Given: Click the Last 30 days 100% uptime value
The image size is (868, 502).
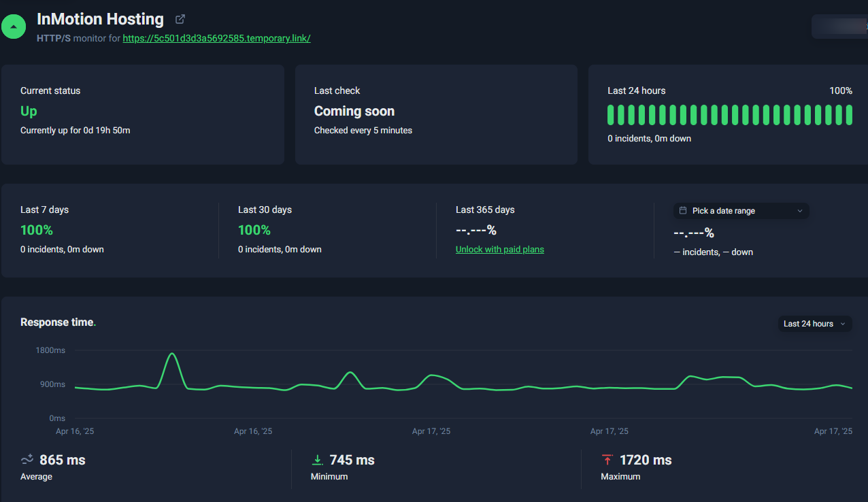Looking at the screenshot, I should (x=254, y=230).
